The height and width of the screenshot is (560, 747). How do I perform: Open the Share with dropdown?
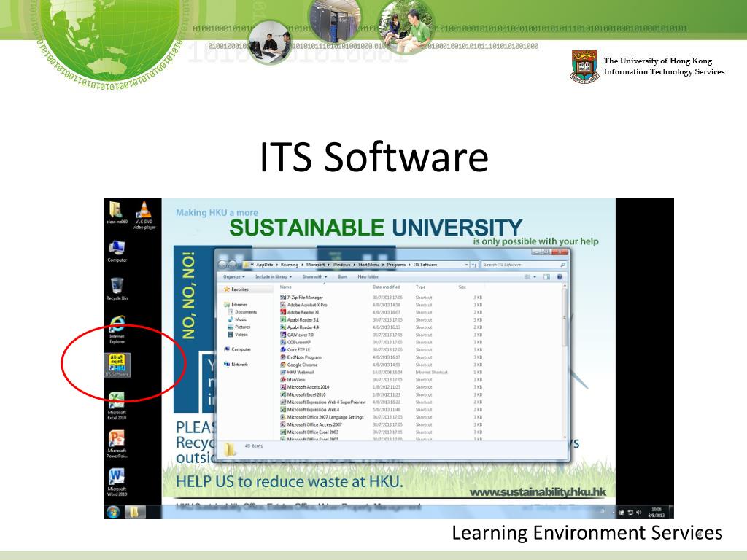tap(315, 276)
